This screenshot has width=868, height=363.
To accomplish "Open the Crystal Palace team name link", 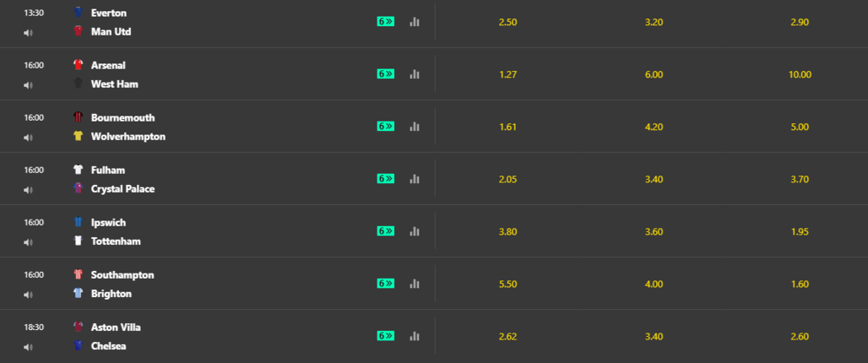I will 123,189.
